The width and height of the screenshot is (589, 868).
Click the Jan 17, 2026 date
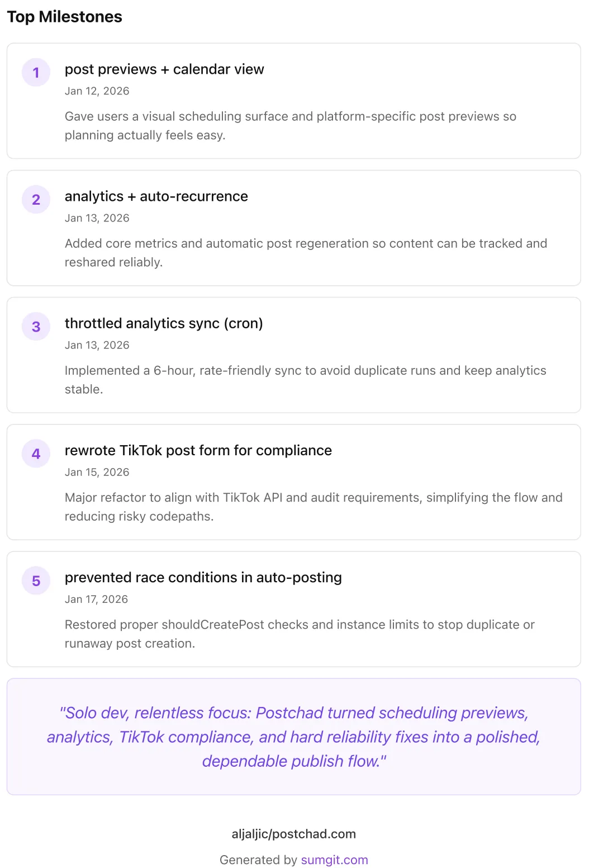coord(96,599)
